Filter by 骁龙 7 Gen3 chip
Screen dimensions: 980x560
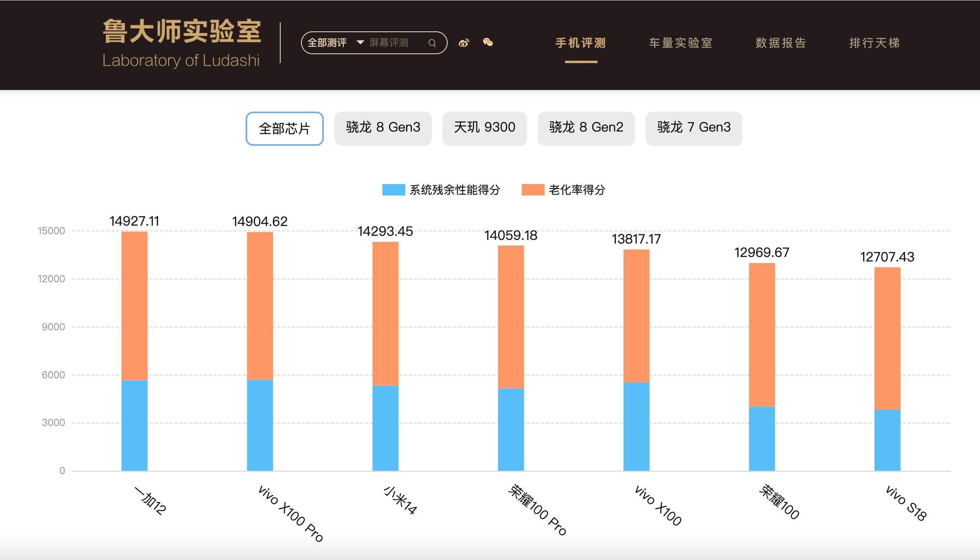pyautogui.click(x=694, y=128)
